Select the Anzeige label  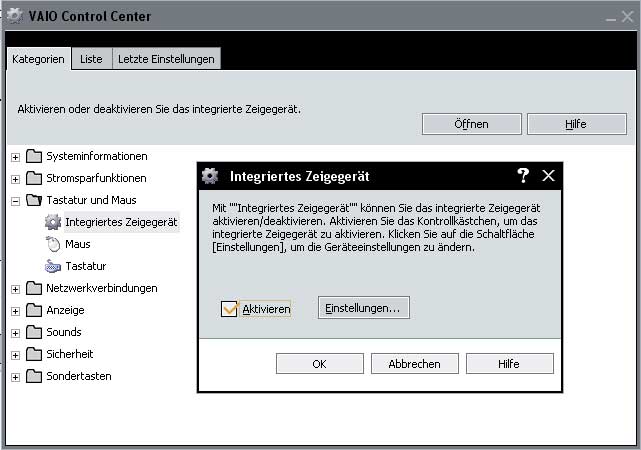65,310
